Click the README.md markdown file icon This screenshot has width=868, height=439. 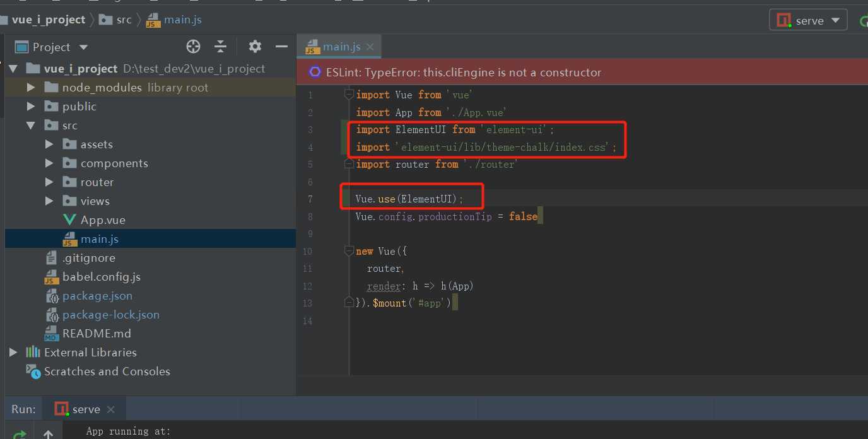pyautogui.click(x=52, y=334)
